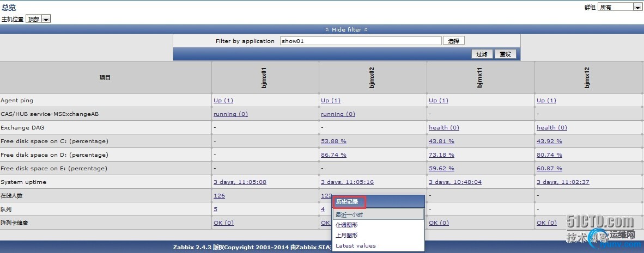Click the 总览 page title

9,8
